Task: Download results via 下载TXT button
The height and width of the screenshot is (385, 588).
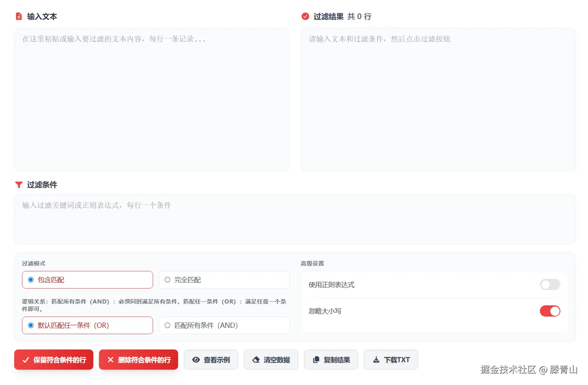Action: click(391, 360)
